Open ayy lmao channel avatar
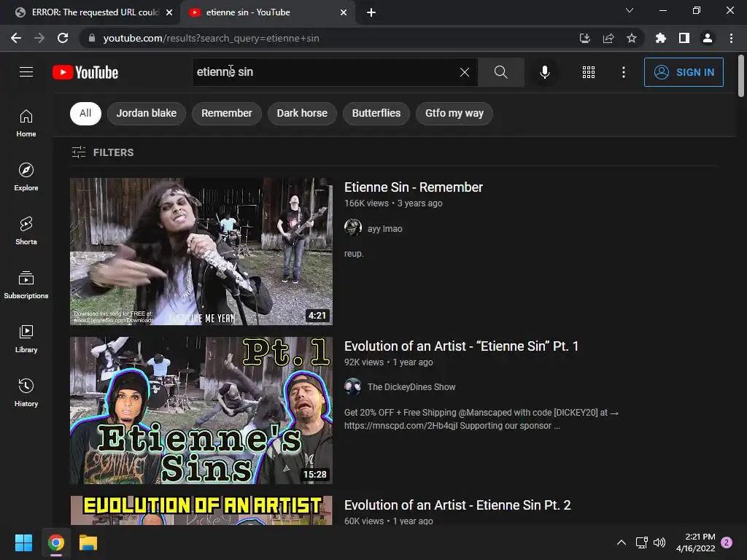The height and width of the screenshot is (560, 747). point(353,227)
